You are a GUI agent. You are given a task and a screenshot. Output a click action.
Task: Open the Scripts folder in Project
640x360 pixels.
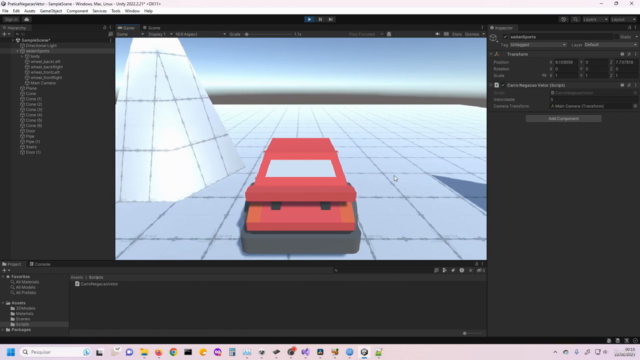click(22, 324)
